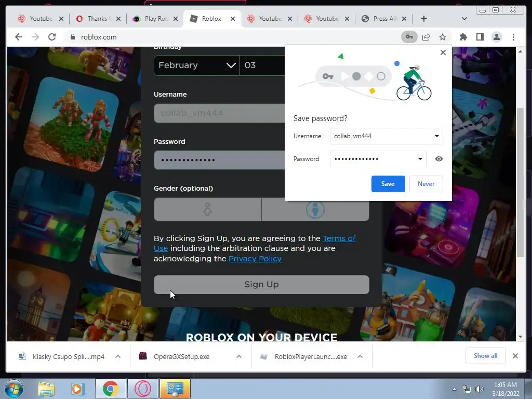Close the Play Rob tab
532x399 pixels.
(x=176, y=19)
